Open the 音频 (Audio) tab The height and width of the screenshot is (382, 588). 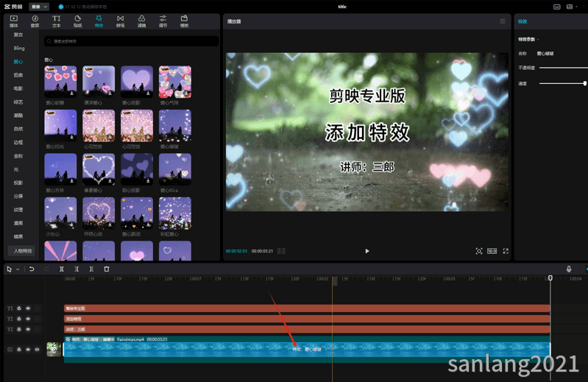pos(35,21)
